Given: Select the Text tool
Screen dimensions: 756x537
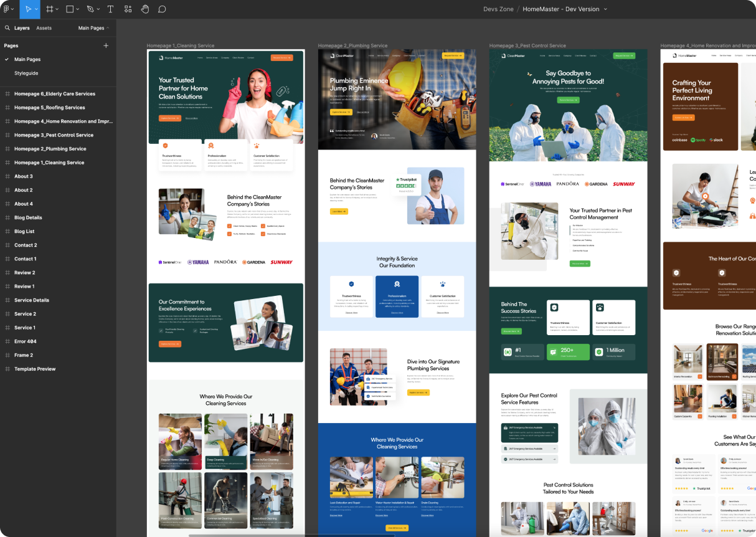Looking at the screenshot, I should 110,9.
